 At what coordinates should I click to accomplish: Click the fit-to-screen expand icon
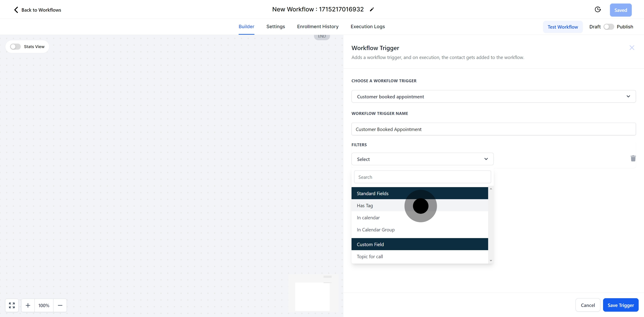pos(12,305)
